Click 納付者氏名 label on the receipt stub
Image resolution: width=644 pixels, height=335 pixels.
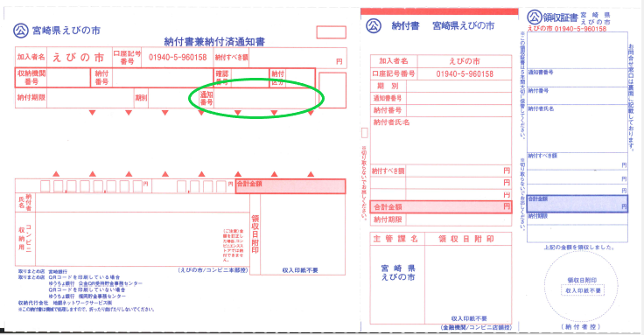(x=541, y=108)
